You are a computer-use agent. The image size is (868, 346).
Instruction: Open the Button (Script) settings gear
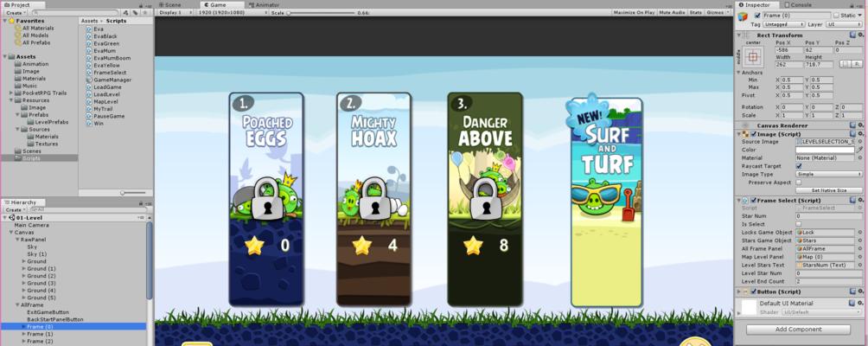click(860, 292)
